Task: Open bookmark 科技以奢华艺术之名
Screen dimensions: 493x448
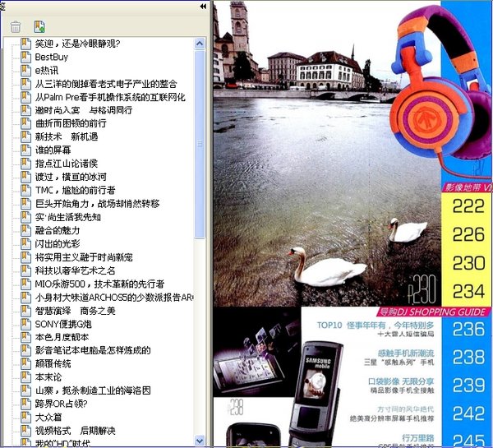Action: click(75, 270)
